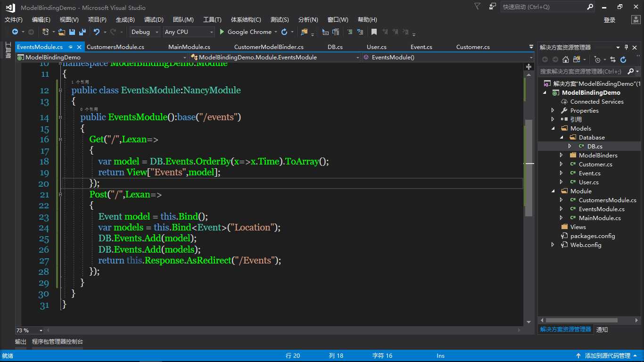
Task: Open the 工具(T) menu
Action: click(x=212, y=20)
